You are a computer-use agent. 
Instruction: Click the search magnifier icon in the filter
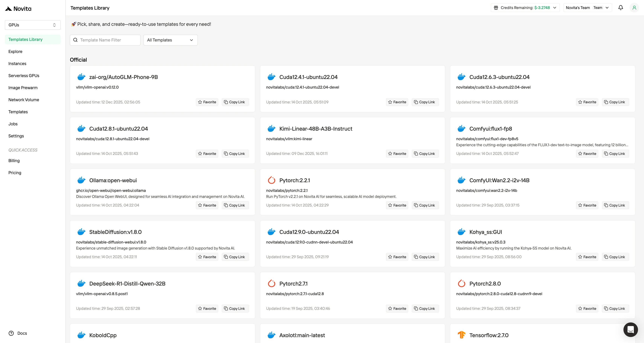[x=75, y=40]
